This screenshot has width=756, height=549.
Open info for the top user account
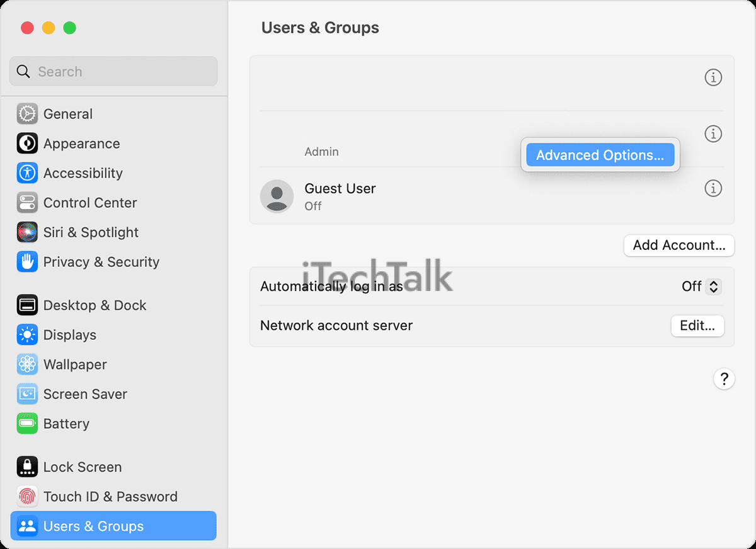(713, 77)
